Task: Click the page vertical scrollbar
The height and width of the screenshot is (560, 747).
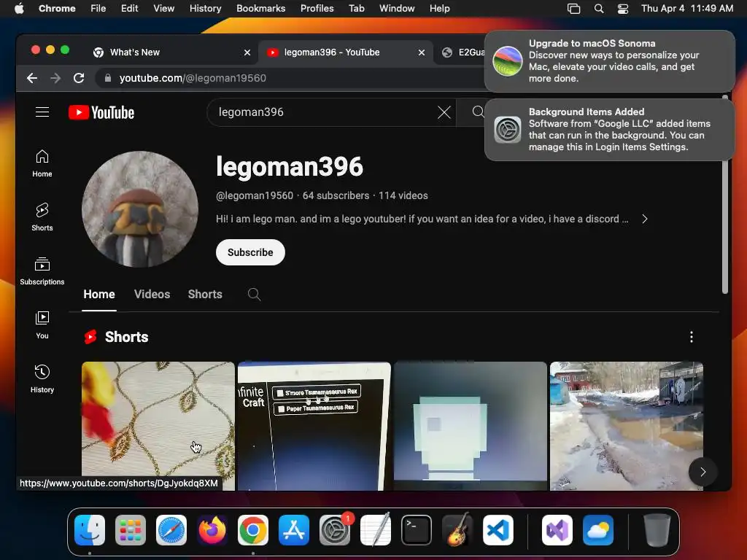Action: 724,194
